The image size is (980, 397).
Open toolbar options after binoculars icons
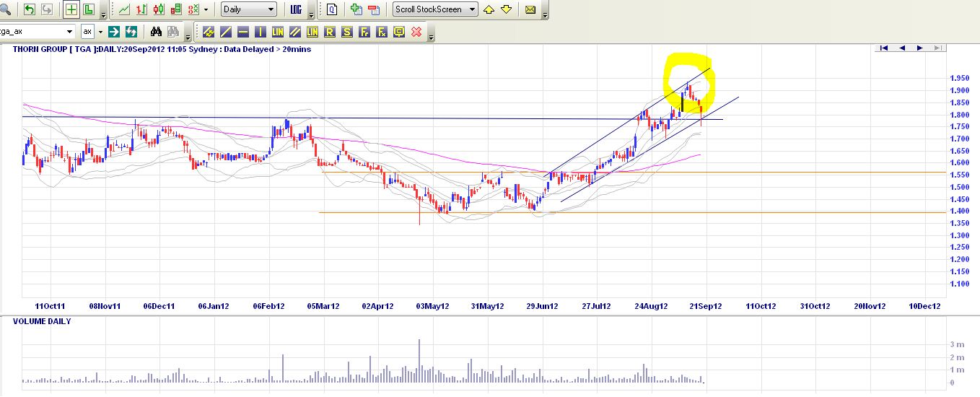tap(188, 37)
